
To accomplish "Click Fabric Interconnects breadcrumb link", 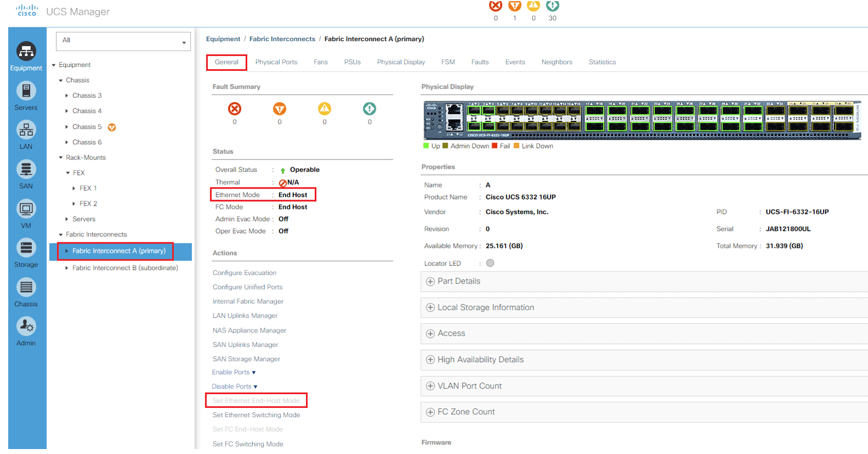I will point(282,39).
